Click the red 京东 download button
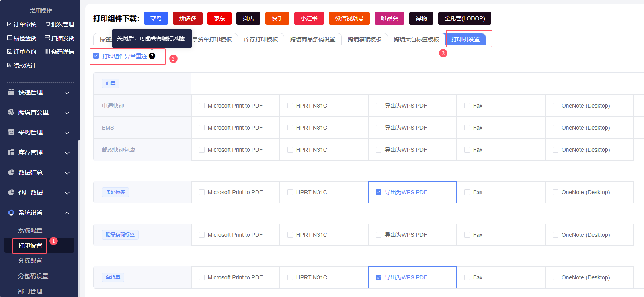The image size is (644, 297). 219,18
